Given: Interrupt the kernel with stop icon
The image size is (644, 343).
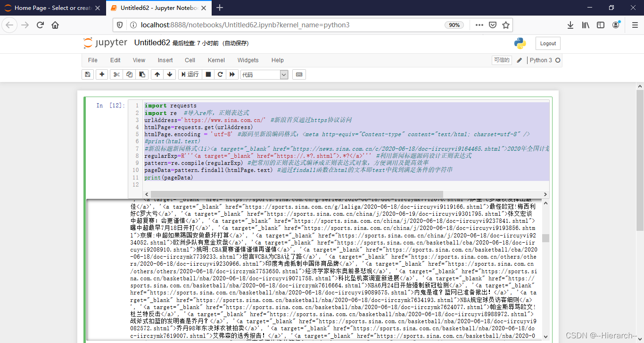Looking at the screenshot, I should click(x=208, y=74).
